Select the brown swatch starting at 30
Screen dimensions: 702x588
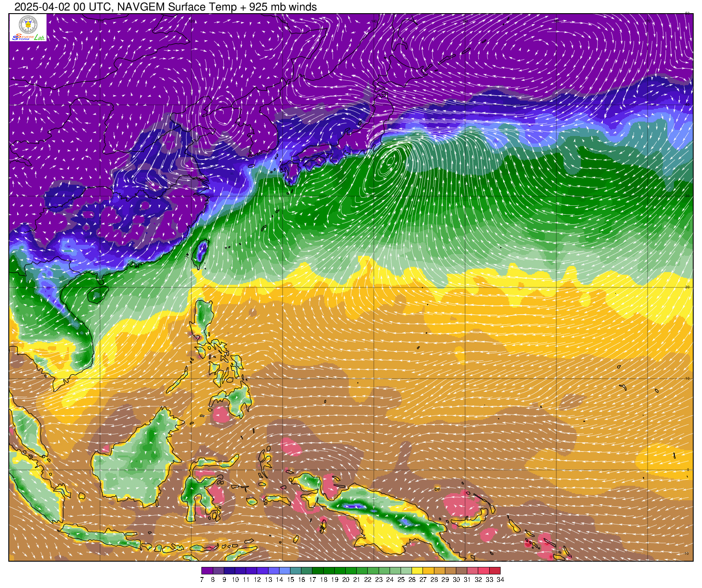click(x=461, y=570)
